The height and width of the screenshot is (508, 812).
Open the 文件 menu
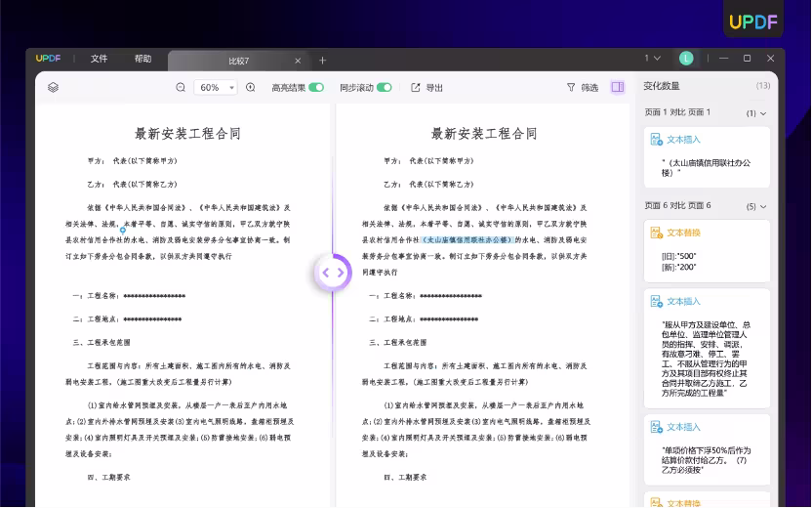tap(99, 59)
